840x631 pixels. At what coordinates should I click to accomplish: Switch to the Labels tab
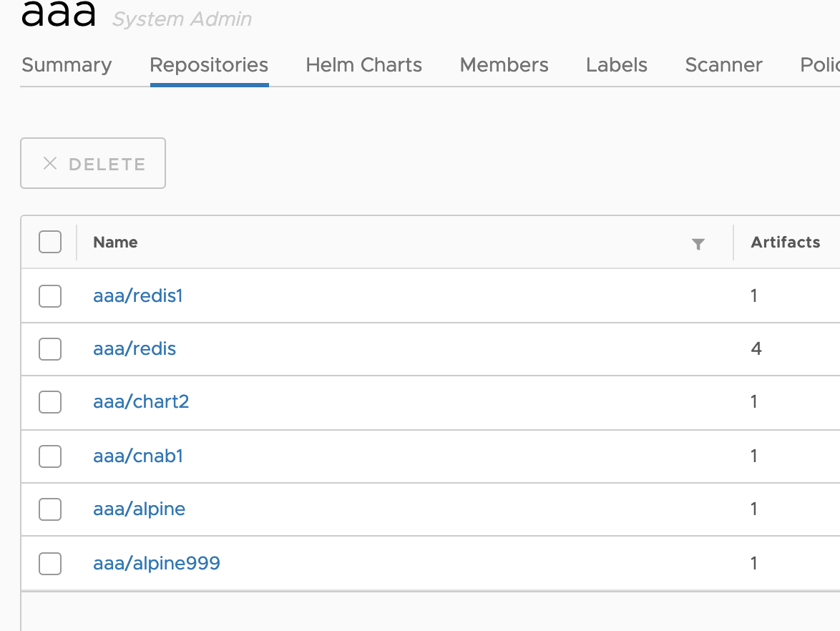coord(616,65)
